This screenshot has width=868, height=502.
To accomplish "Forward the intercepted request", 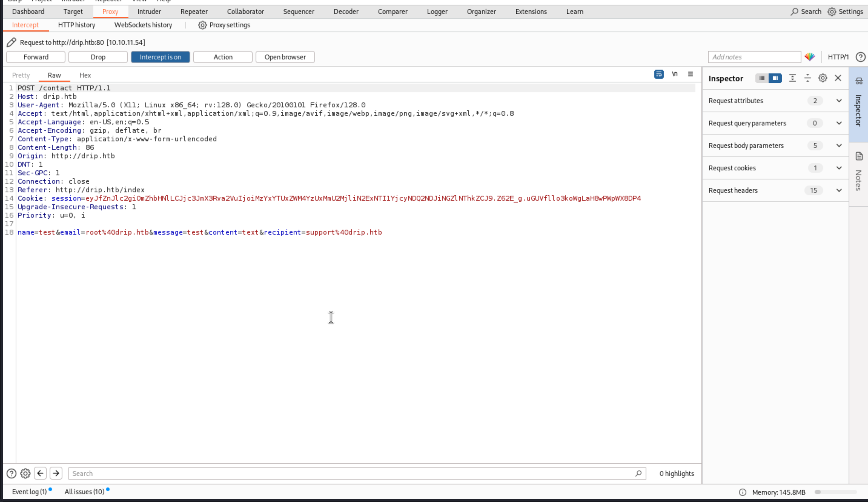I will pos(36,57).
